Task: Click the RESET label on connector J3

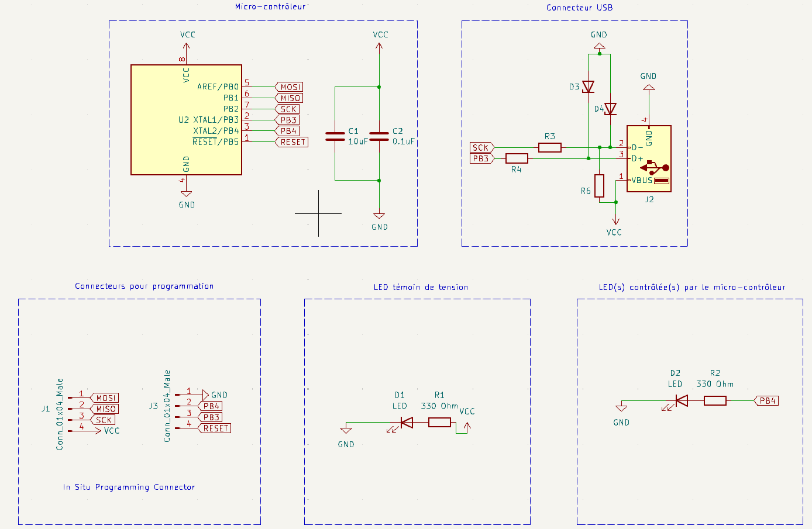Action: [x=215, y=428]
